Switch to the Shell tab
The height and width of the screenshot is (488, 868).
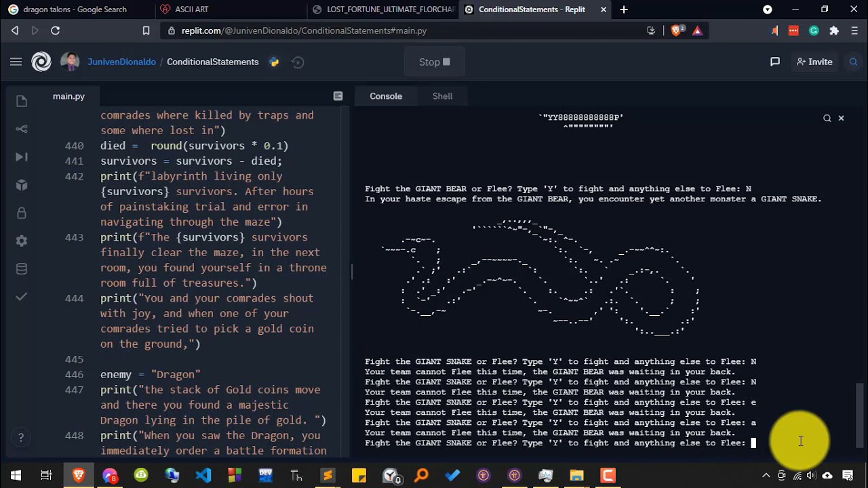point(442,96)
